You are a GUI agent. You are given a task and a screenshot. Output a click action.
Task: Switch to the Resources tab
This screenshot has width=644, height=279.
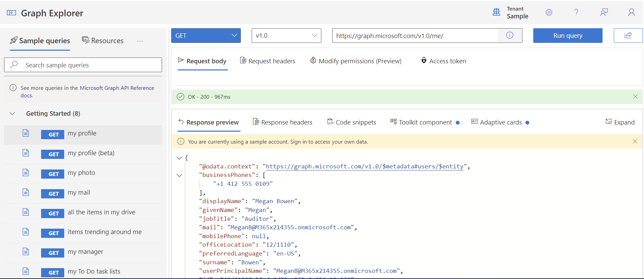point(103,41)
